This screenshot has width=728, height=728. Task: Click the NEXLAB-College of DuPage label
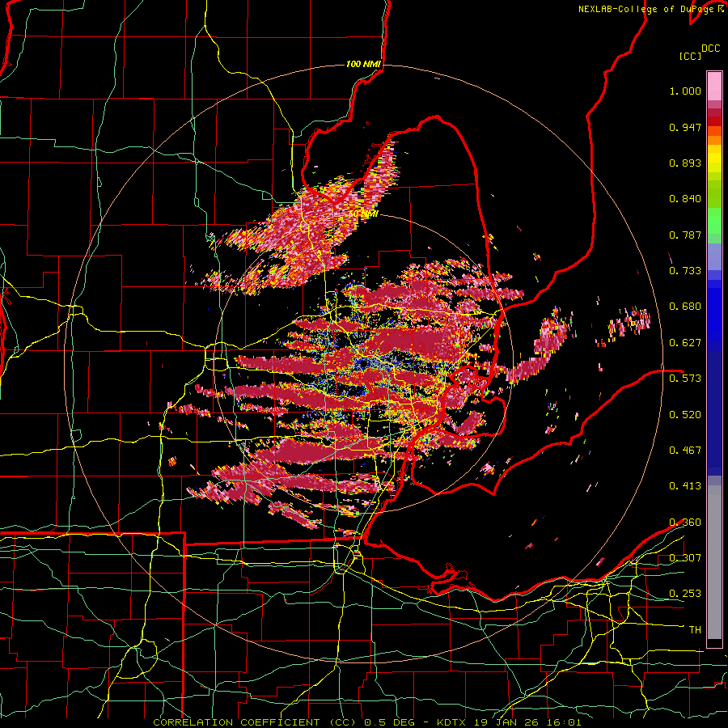pyautogui.click(x=648, y=9)
